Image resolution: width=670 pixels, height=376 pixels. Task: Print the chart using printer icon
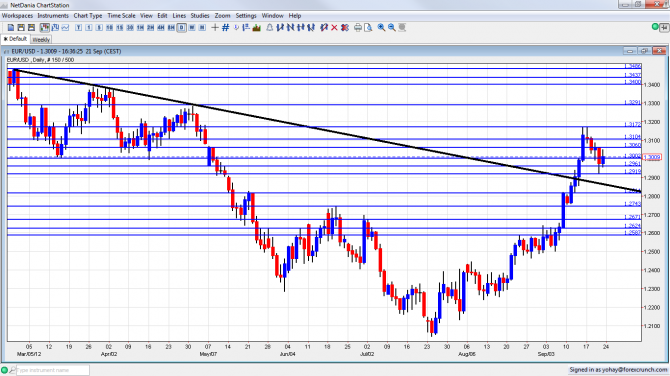pos(358,27)
